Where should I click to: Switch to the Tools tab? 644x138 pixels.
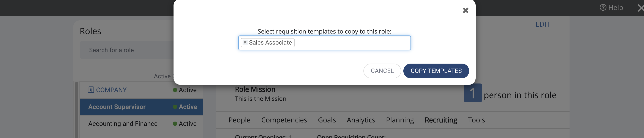click(476, 120)
